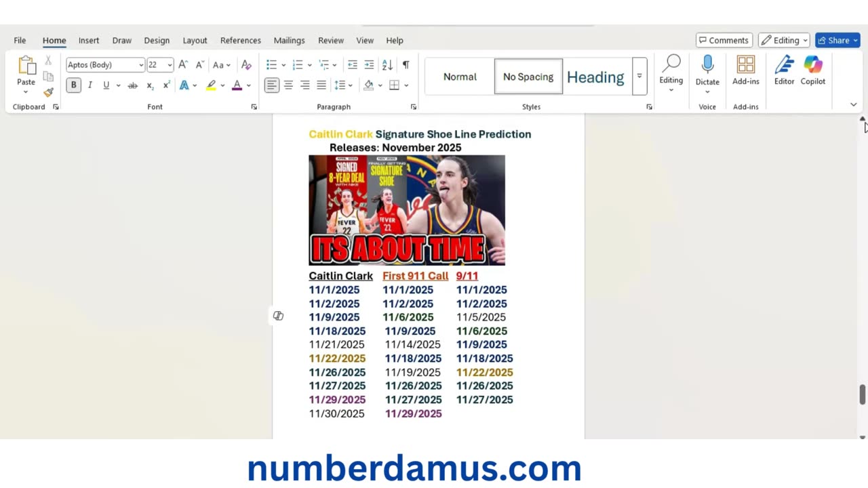Launch the Editor pen icon
The height and width of the screenshot is (488, 868).
pos(785,64)
